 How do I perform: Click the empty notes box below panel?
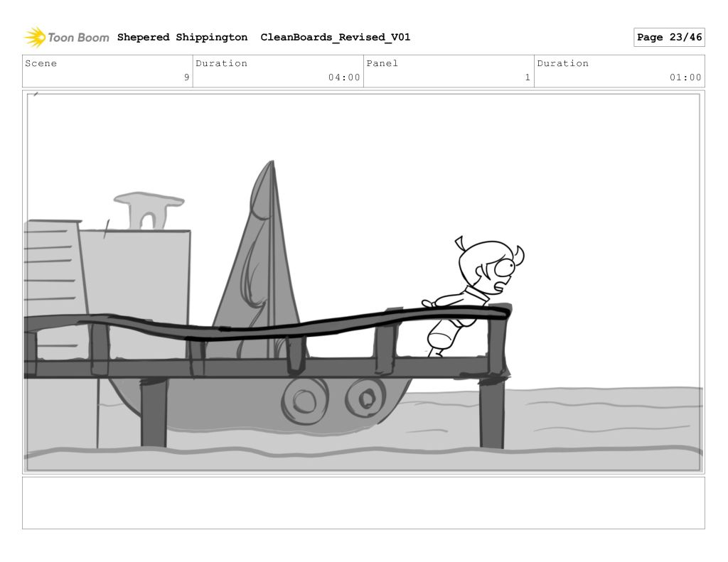coord(363,502)
